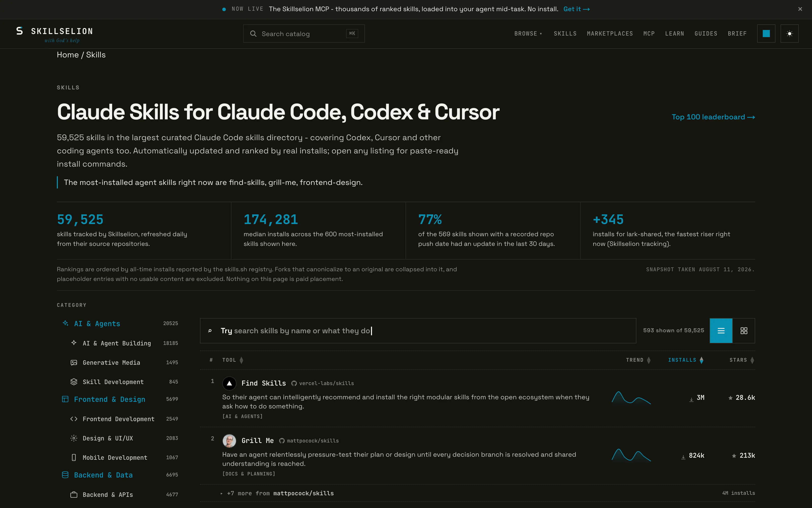
Task: Sort the table by Stars
Action: [x=742, y=360]
